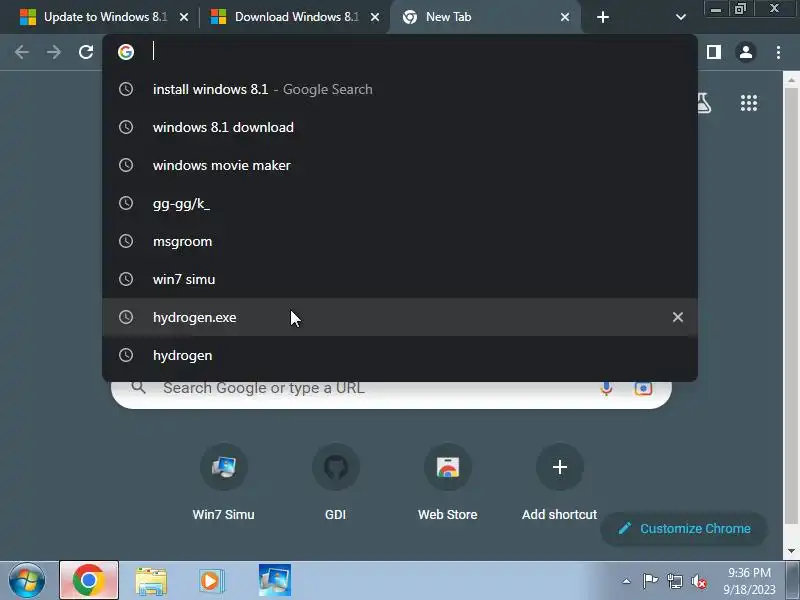Open Chrome's three-dot menu
The image size is (800, 600).
(778, 52)
